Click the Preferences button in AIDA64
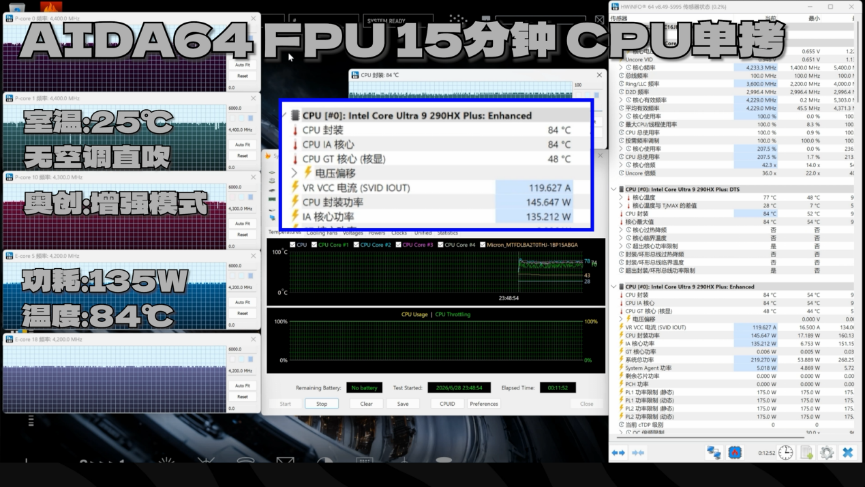The height and width of the screenshot is (487, 865). click(483, 404)
